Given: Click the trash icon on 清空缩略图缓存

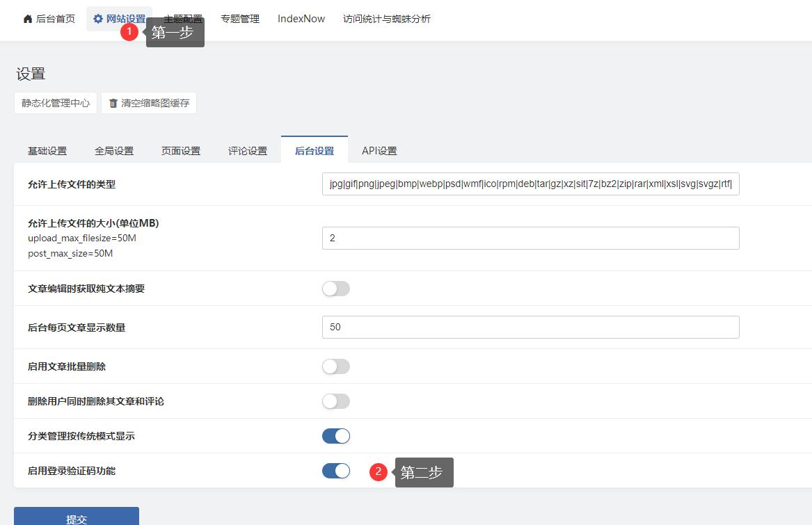Looking at the screenshot, I should pos(113,103).
